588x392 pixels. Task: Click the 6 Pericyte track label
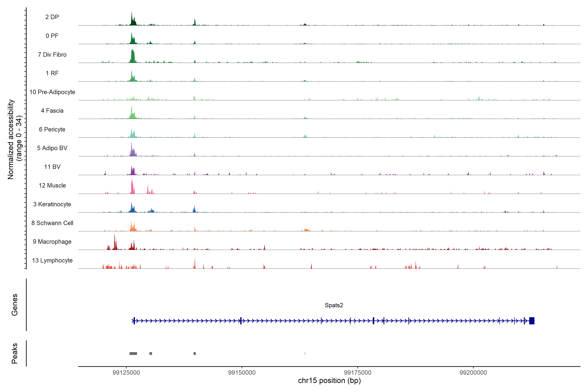(x=52, y=129)
